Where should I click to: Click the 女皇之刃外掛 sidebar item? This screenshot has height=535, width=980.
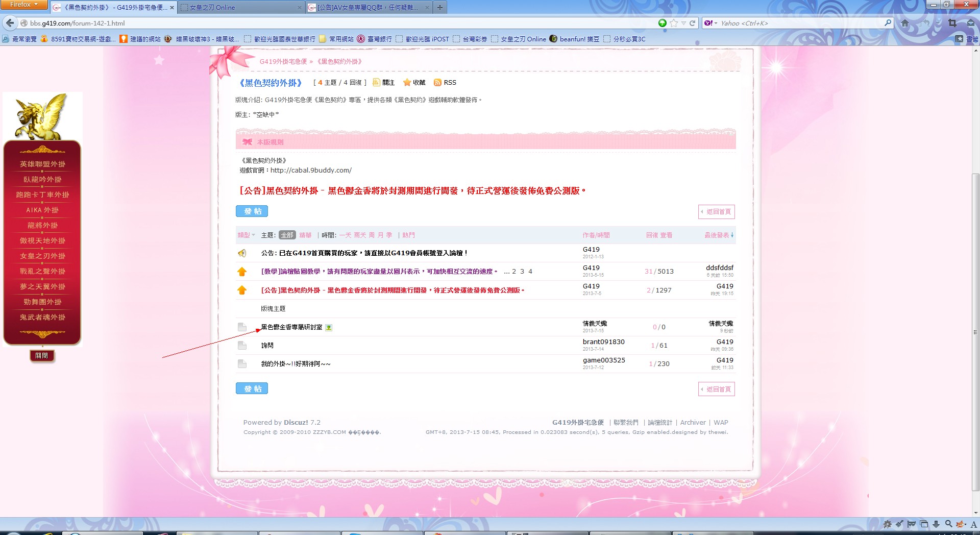(x=42, y=256)
